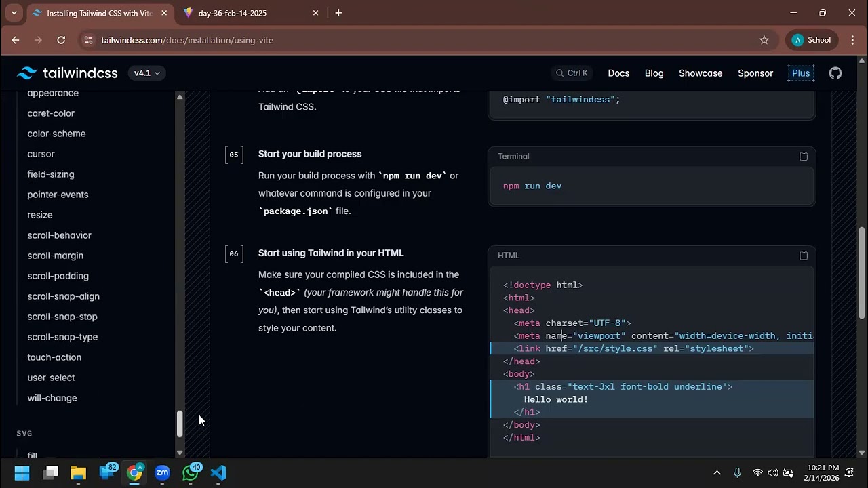Open Outlook with 82 badge in taskbar
This screenshot has height=488, width=868.
pos(107,473)
